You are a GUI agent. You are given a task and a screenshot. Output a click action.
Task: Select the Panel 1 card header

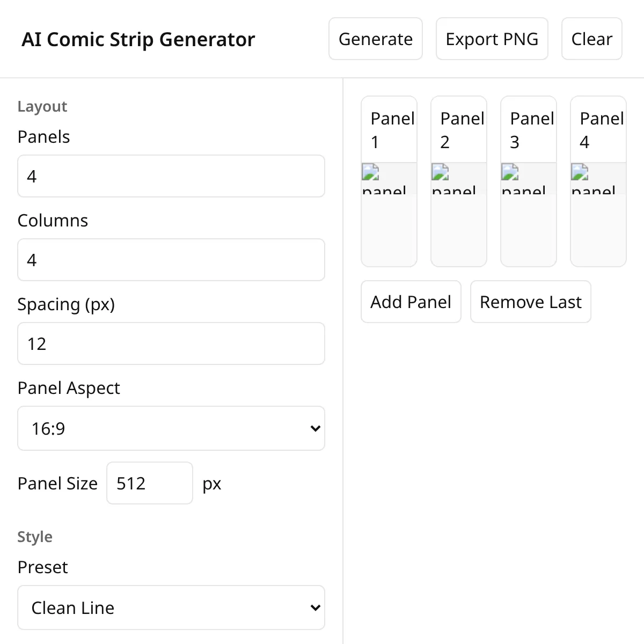click(x=389, y=130)
